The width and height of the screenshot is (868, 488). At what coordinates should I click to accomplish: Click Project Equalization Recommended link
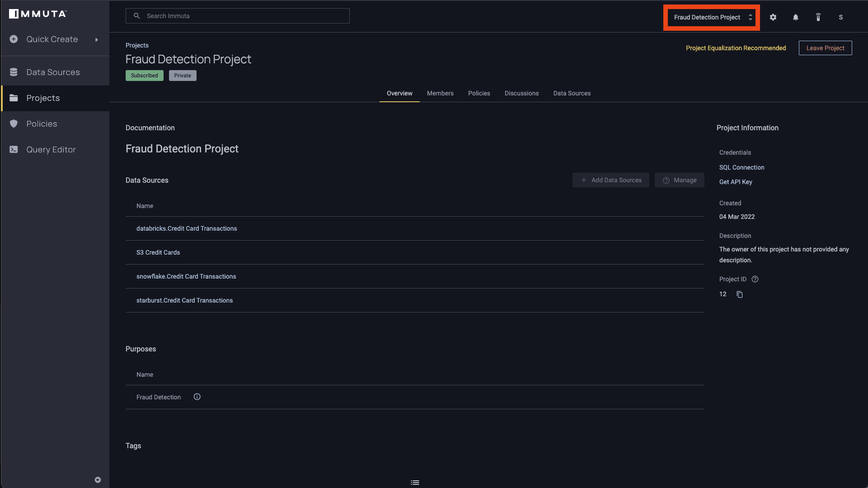[736, 48]
